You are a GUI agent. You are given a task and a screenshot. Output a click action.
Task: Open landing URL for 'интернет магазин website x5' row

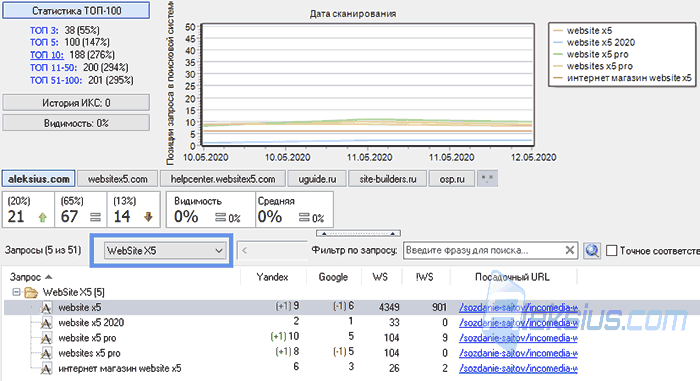[518, 368]
